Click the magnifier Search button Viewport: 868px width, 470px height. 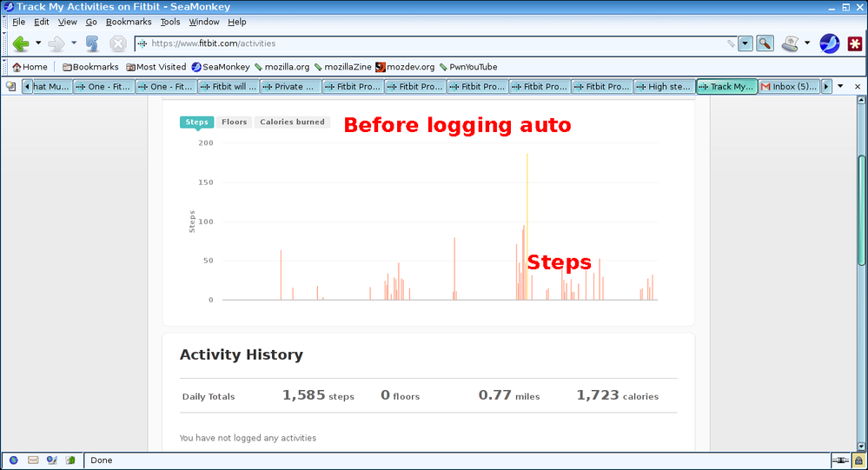765,43
